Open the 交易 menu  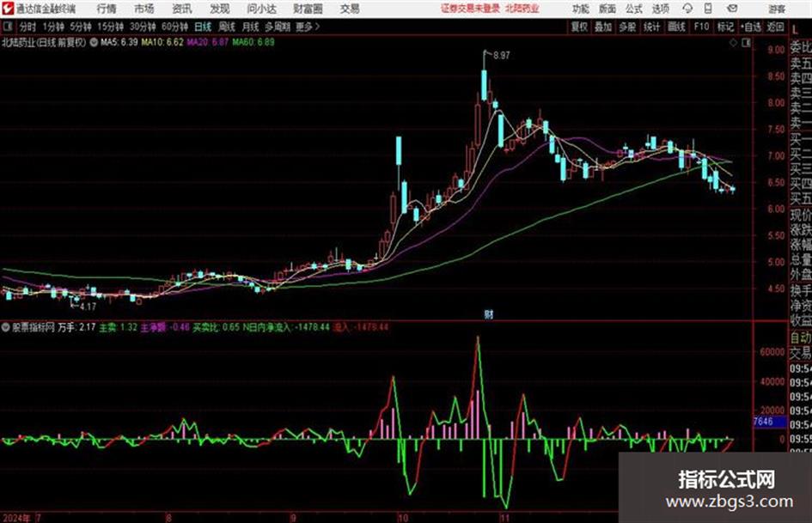click(x=350, y=9)
